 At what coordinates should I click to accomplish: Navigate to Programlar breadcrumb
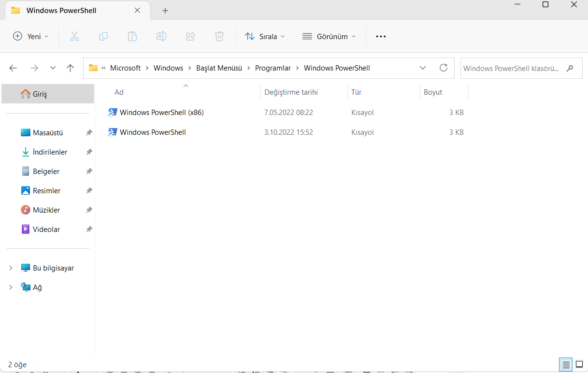coord(273,68)
